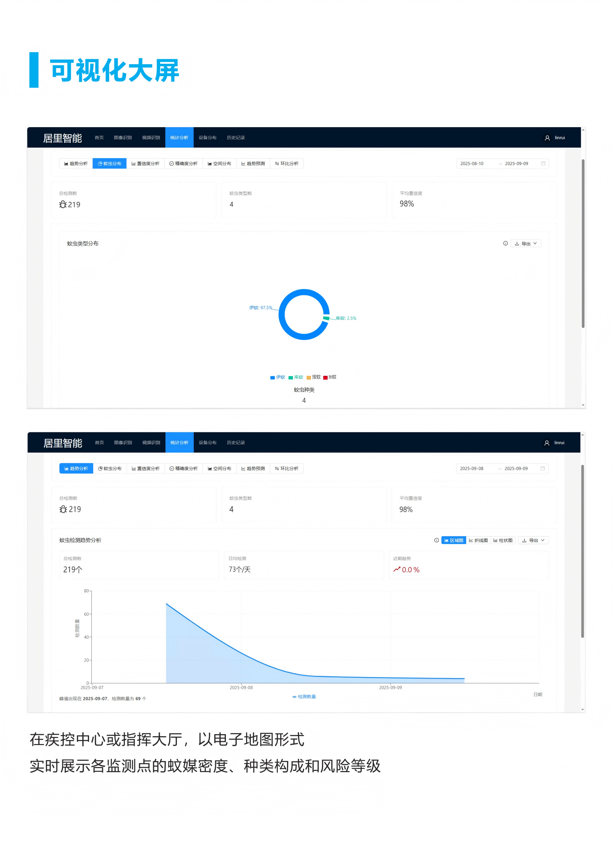Click the red trend arrow beside 0.0 %
Screen dimensions: 614x868
(397, 570)
